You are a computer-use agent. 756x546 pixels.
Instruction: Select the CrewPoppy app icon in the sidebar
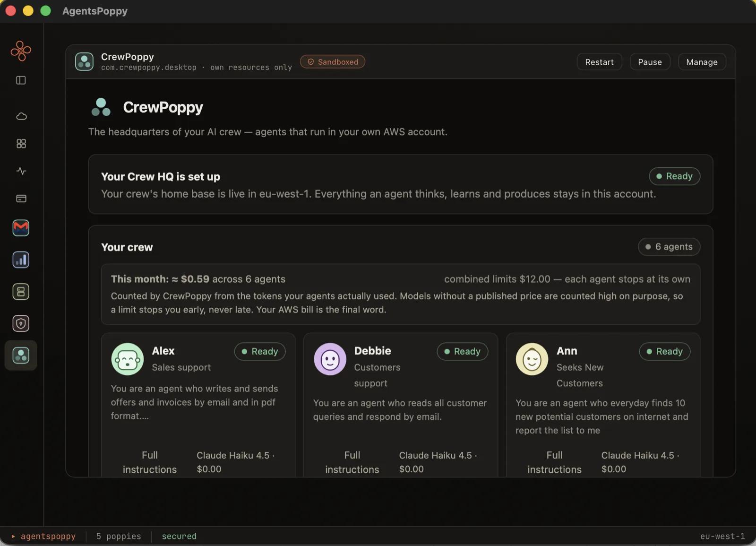(21, 355)
